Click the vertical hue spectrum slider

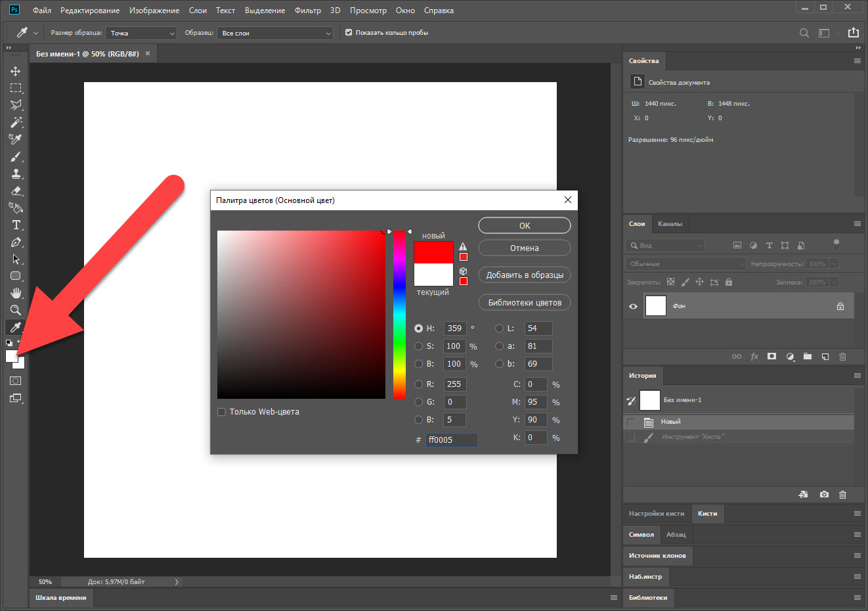(399, 315)
